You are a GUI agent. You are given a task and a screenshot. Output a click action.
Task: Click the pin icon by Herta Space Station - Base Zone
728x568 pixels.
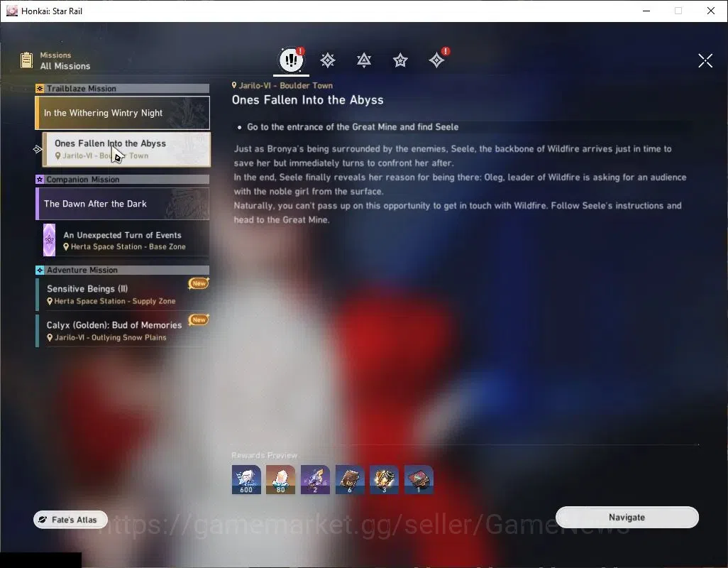coord(67,246)
